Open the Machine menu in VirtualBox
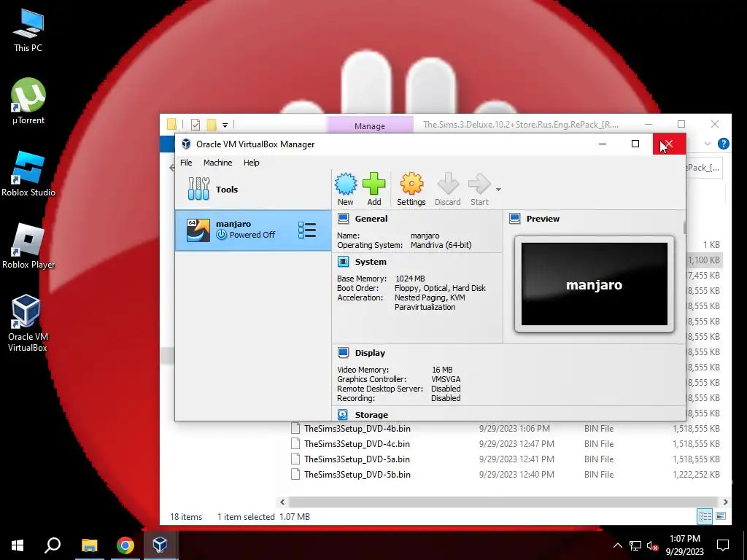 [x=217, y=163]
